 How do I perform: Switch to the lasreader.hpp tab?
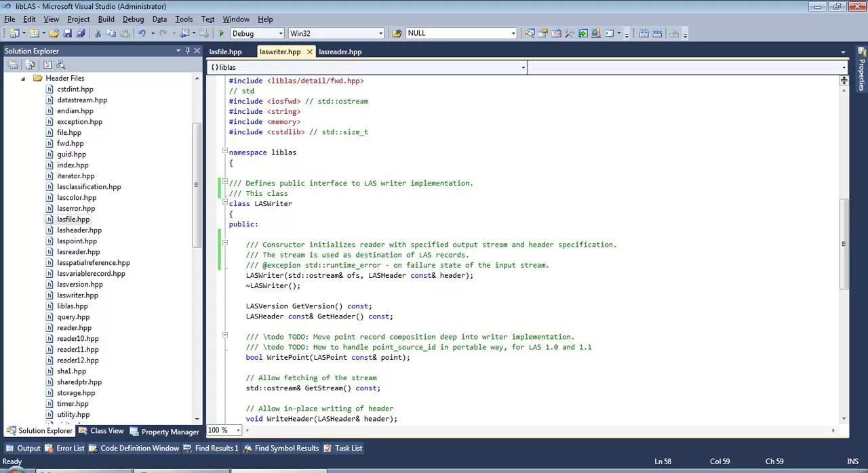[x=340, y=52]
